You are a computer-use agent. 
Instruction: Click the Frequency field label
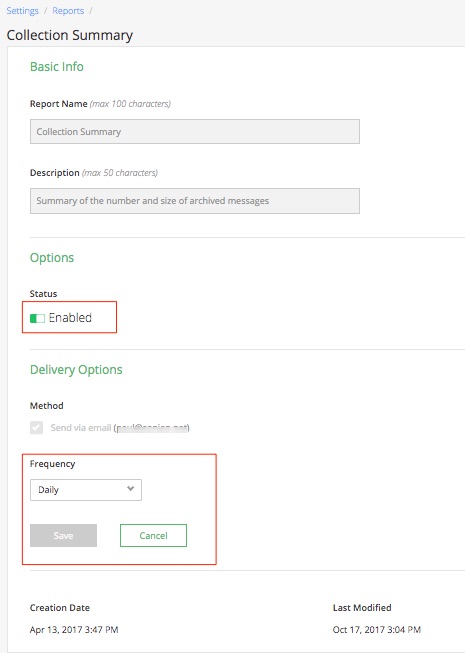tap(52, 464)
